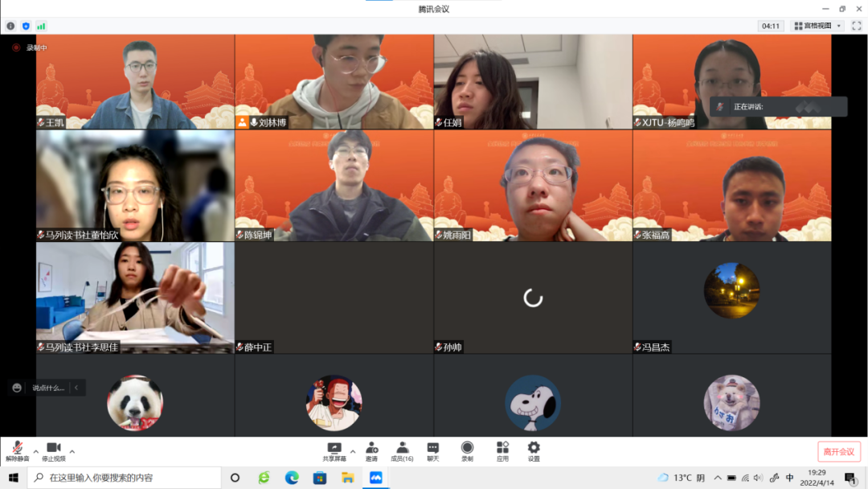Click the invite (邀请) icon
868x489 pixels.
coord(371,450)
